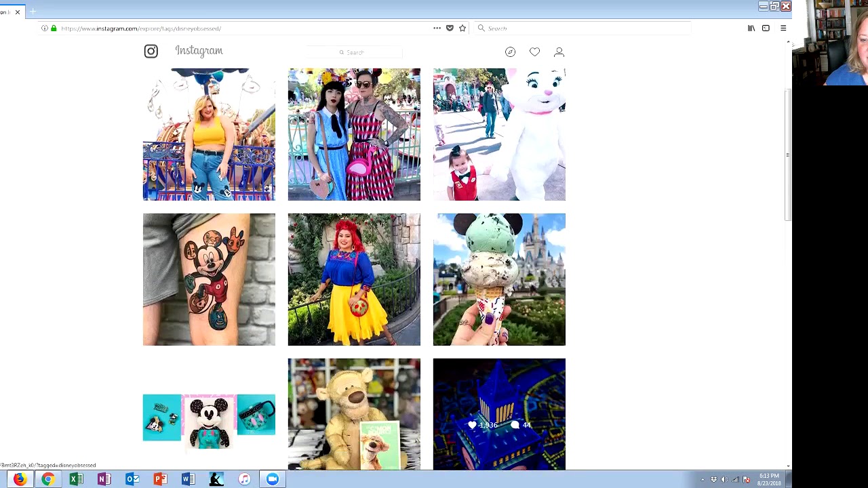The image size is (868, 488).
Task: Click the Pocket save icon
Action: click(x=450, y=28)
